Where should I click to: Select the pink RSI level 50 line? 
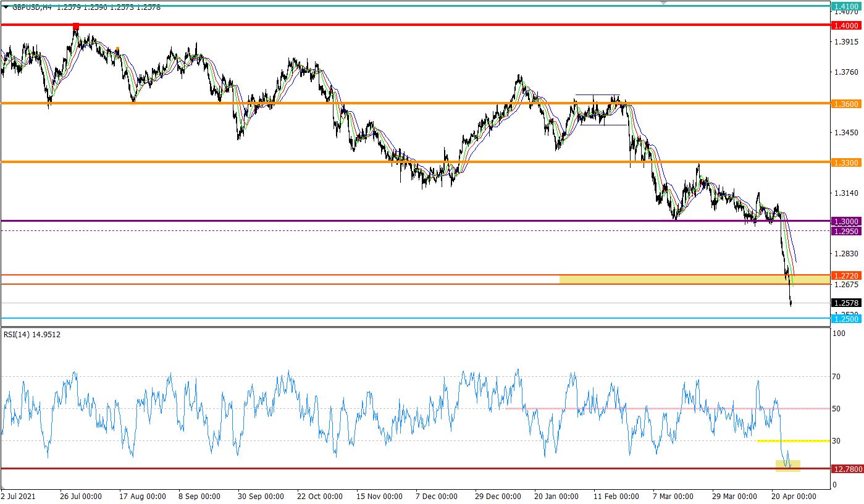(x=668, y=408)
